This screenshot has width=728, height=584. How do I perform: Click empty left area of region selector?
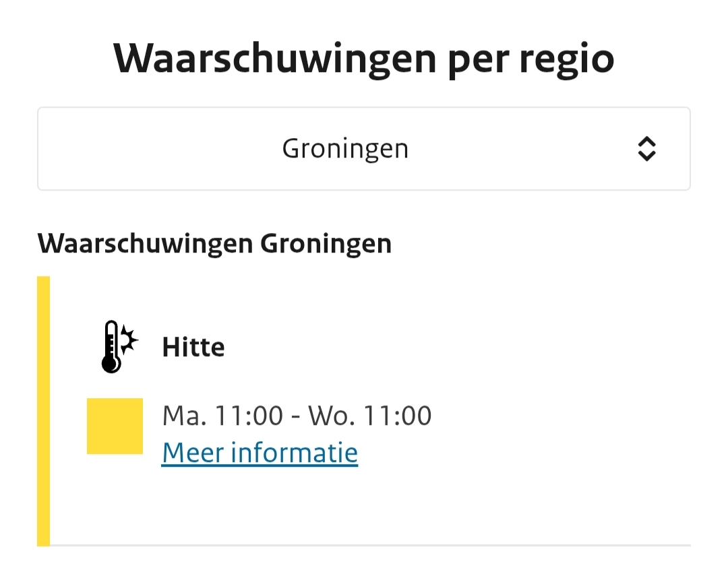click(135, 149)
